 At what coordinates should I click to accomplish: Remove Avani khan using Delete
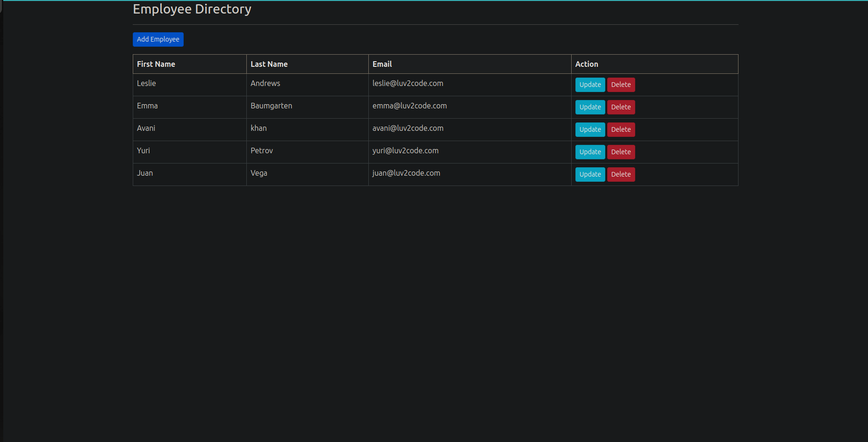tap(621, 129)
